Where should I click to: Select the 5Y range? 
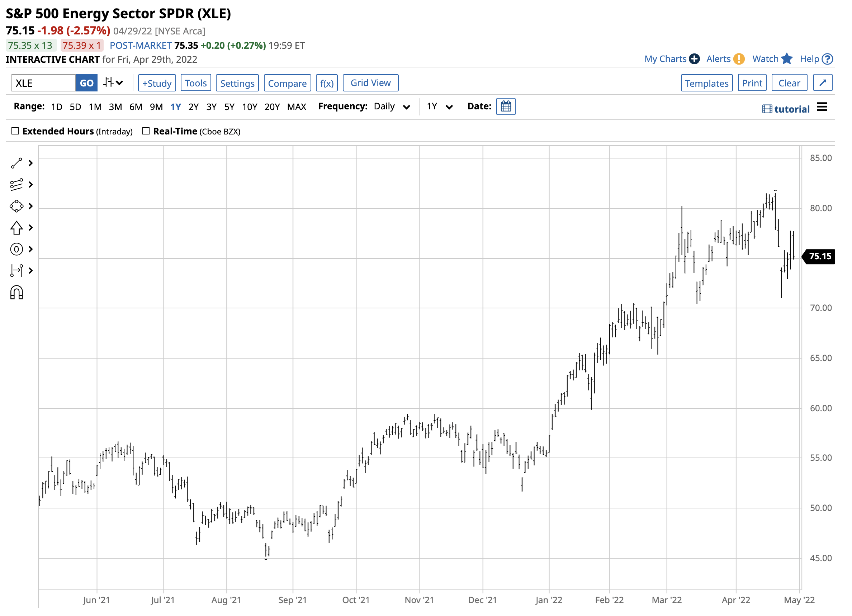230,108
